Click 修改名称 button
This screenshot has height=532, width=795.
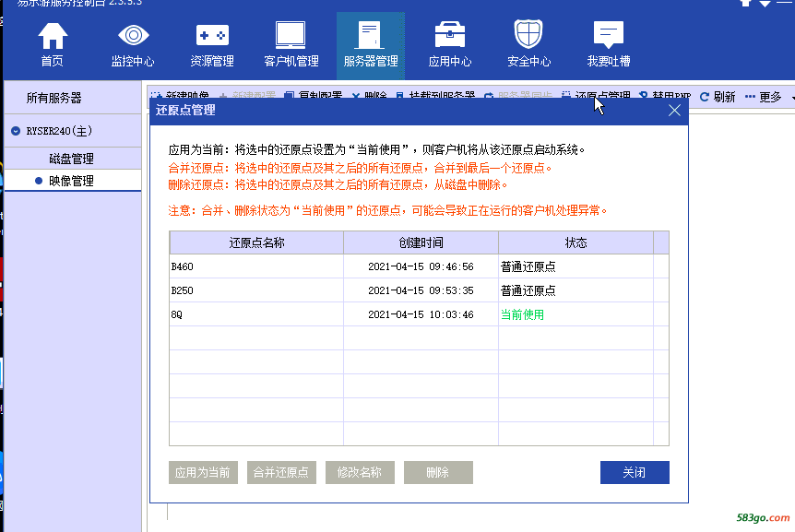tap(360, 472)
